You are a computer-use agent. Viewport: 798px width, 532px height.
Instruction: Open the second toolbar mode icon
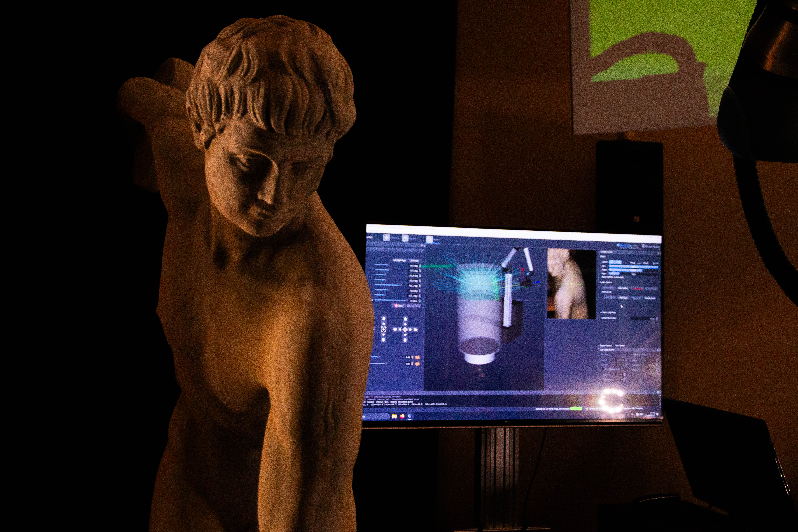tap(405, 238)
